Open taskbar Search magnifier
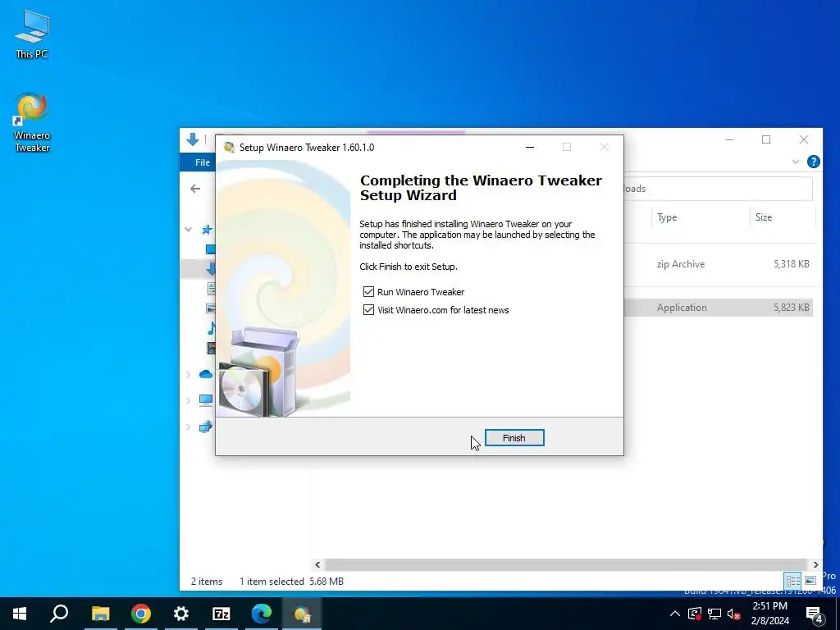840x630 pixels. 59,614
